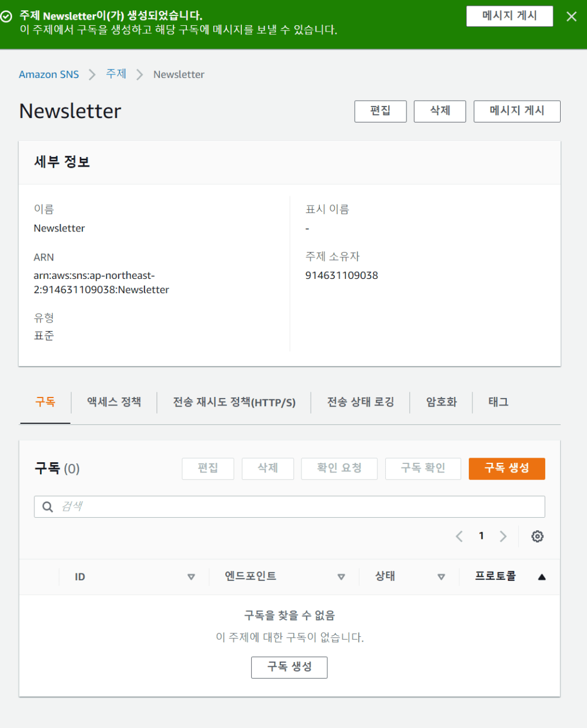Viewport: 587px width, 728px height.
Task: Open the 전송 재시도 정책(HTTP/S) tab
Action: click(234, 402)
